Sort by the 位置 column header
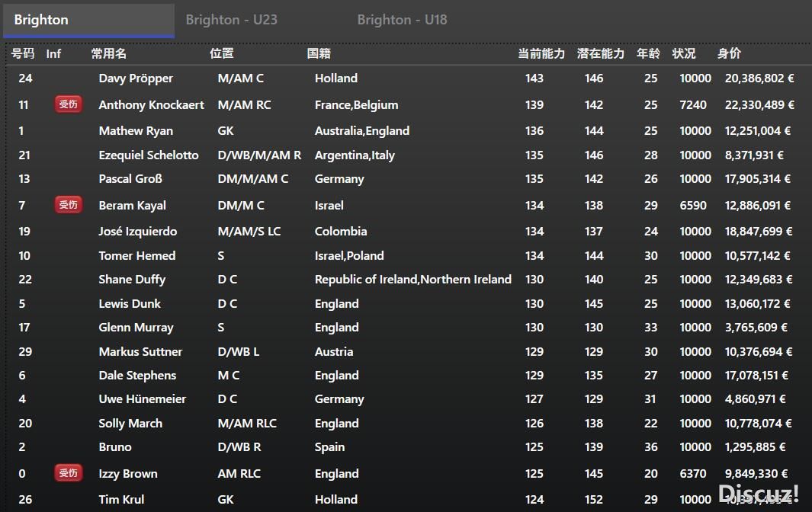 (222, 53)
